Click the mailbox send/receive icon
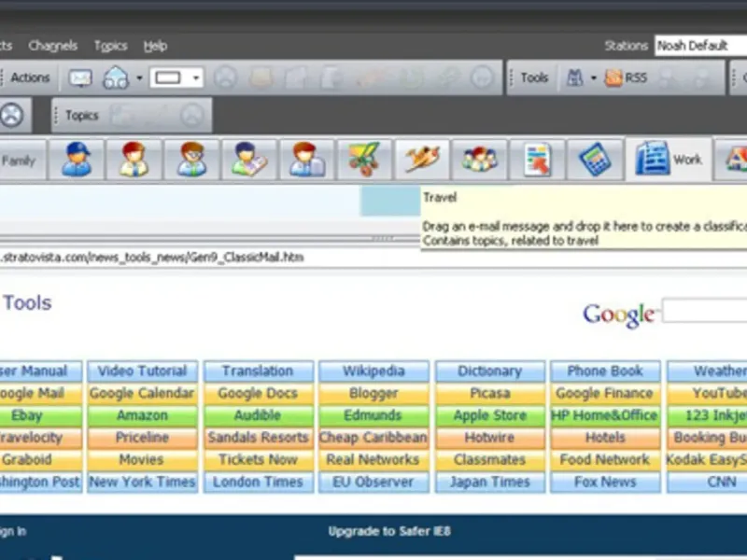Screen dimensions: 747x560 point(116,77)
